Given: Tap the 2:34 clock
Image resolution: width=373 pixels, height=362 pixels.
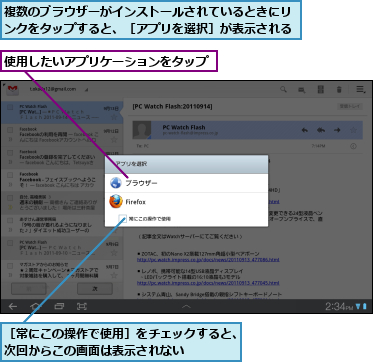Looking at the screenshot, I should point(339,307).
